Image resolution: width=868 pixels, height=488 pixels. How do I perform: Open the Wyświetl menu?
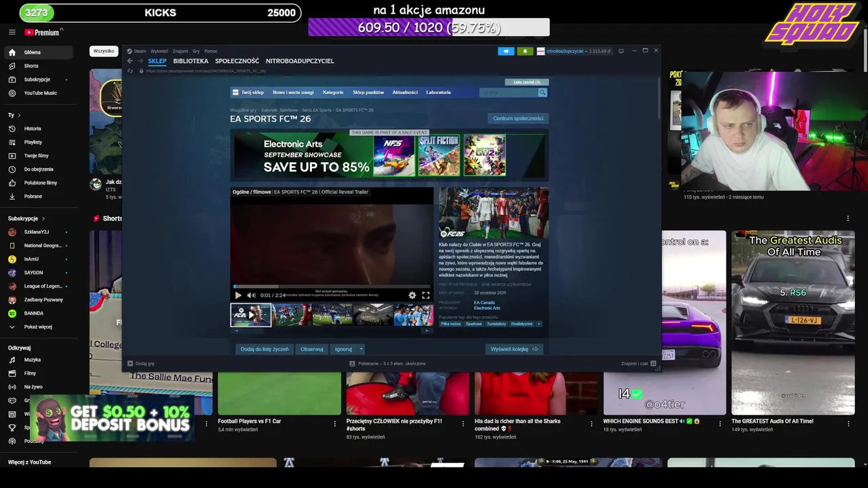pyautogui.click(x=159, y=51)
